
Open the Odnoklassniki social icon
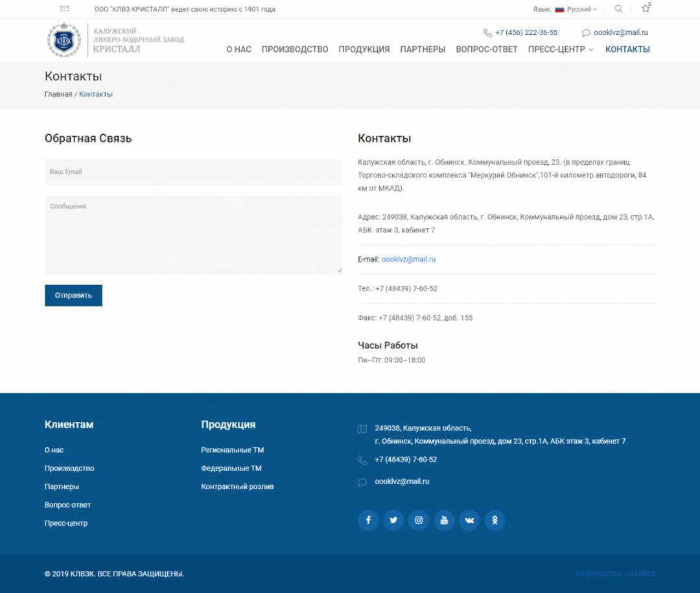(495, 520)
